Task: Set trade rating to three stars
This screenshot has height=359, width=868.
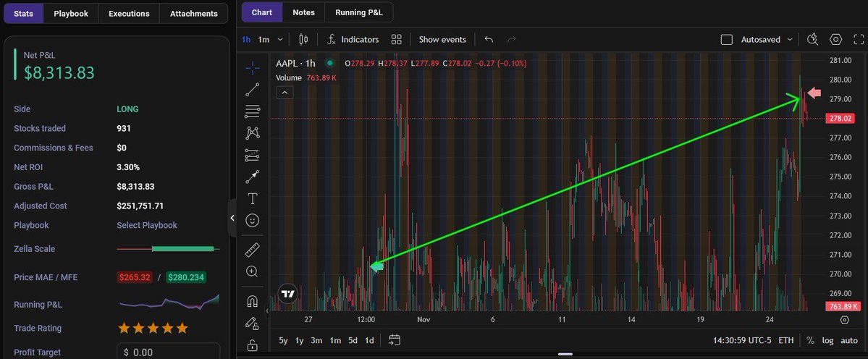Action: [x=153, y=328]
